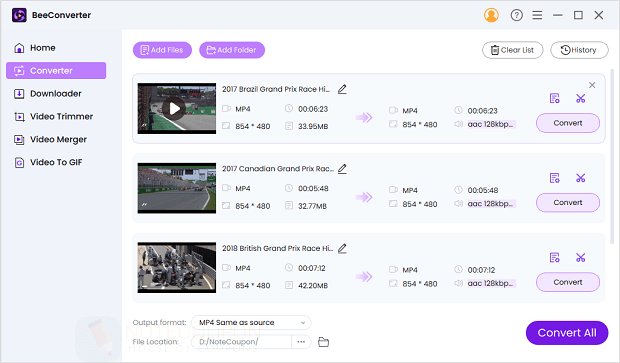
Task: Open trim scissors icon for Canadian Grand Prix
Action: click(x=580, y=178)
